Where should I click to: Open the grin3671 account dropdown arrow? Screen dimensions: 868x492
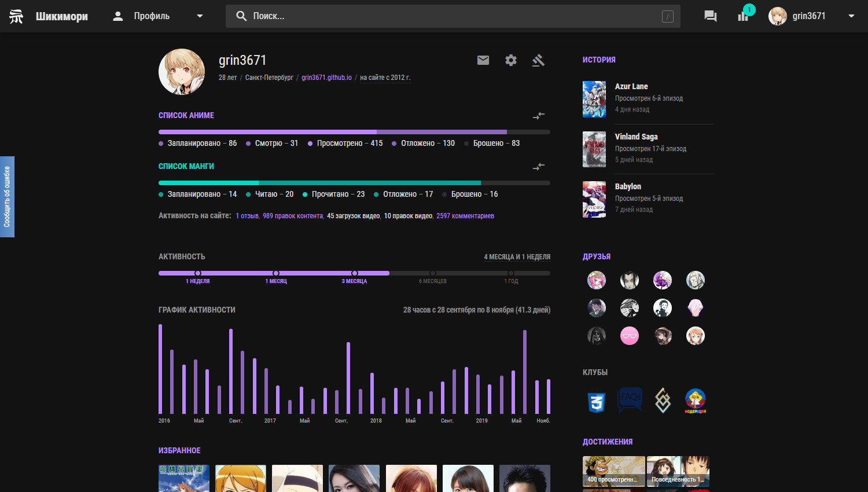coord(851,16)
